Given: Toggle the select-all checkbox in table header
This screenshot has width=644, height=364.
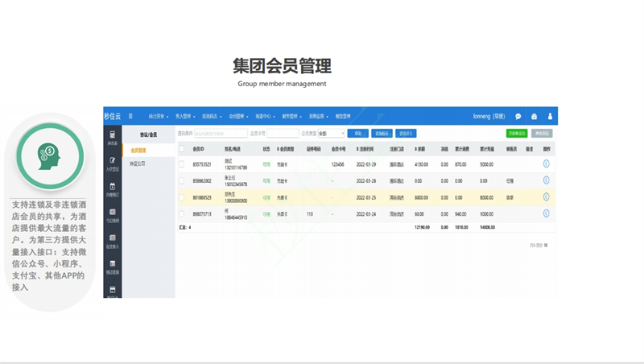Looking at the screenshot, I should click(x=182, y=149).
